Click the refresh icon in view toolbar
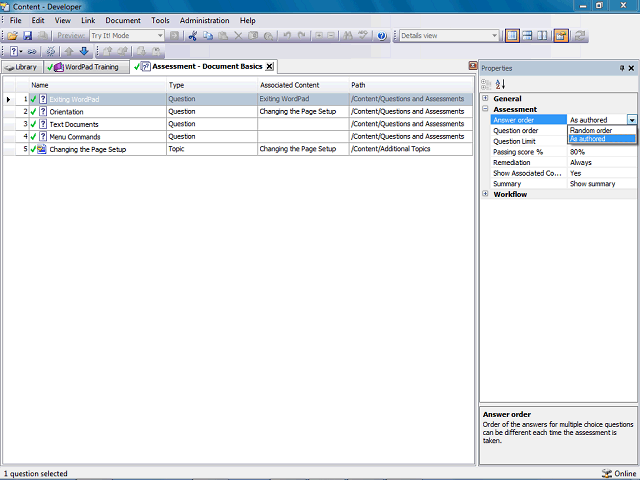640x480 pixels. pos(580,36)
